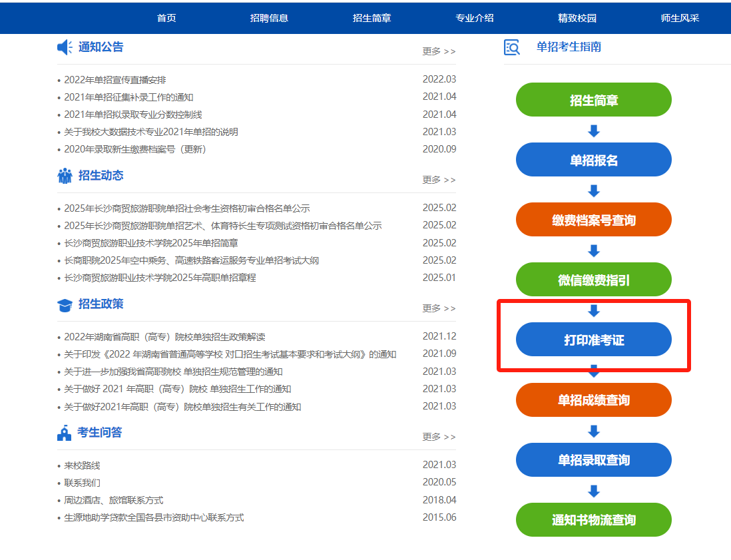Open 2021年单招征集补录工作的通知
The height and width of the screenshot is (560, 731).
point(128,97)
